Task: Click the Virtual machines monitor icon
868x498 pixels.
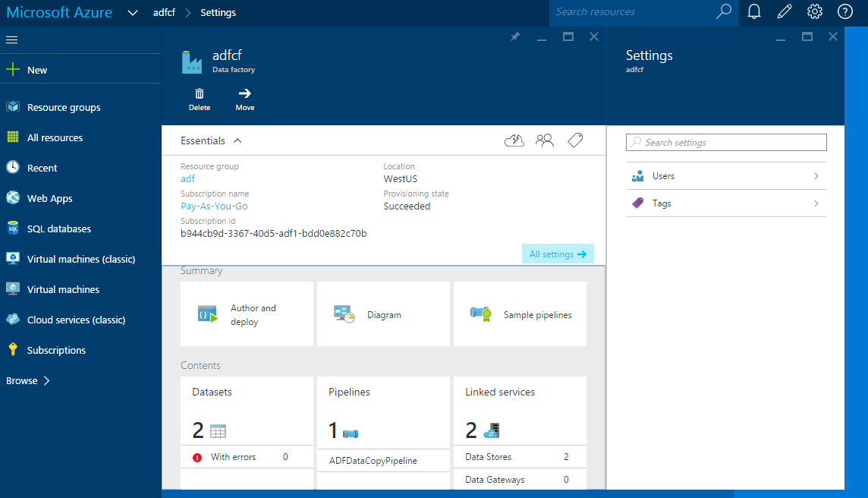Action: click(x=13, y=288)
